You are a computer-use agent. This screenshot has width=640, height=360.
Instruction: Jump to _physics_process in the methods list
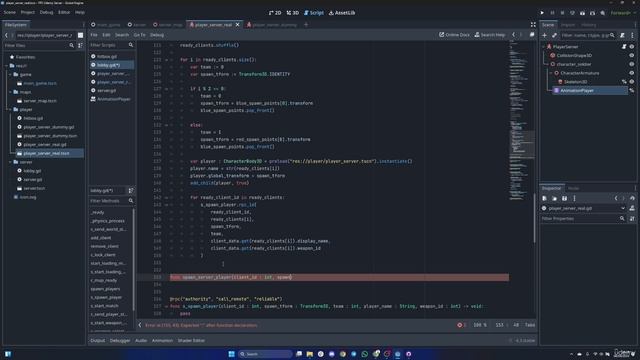[x=108, y=221]
